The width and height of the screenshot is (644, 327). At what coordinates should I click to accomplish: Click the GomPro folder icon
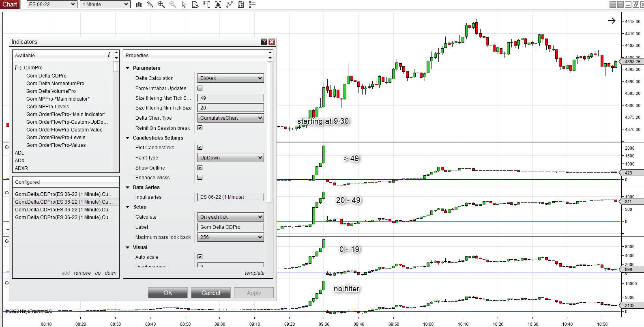point(18,68)
